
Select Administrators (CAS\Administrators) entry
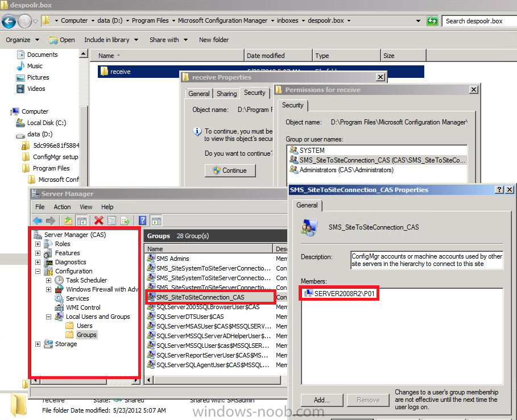pyautogui.click(x=377, y=170)
